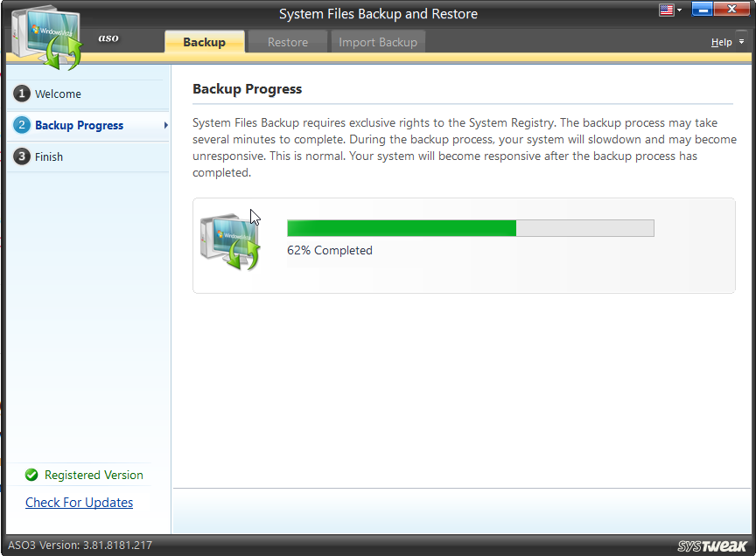This screenshot has height=556, width=756.
Task: Select the Backup tab
Action: tap(204, 41)
